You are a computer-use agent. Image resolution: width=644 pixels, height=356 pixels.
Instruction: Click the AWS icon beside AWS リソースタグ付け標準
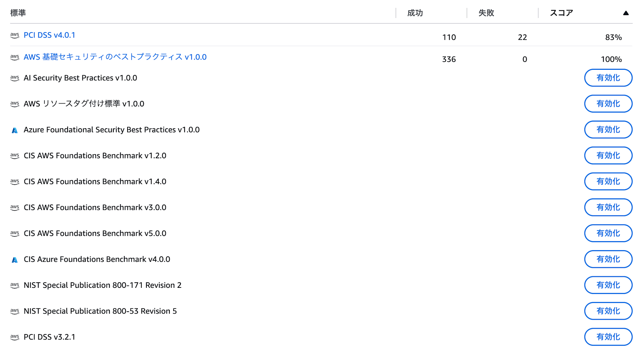[14, 104]
